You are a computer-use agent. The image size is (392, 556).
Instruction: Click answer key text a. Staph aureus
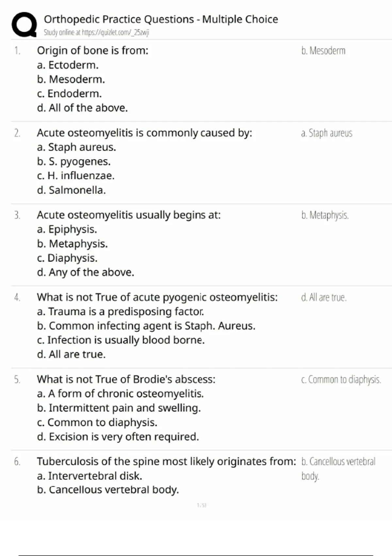click(327, 133)
